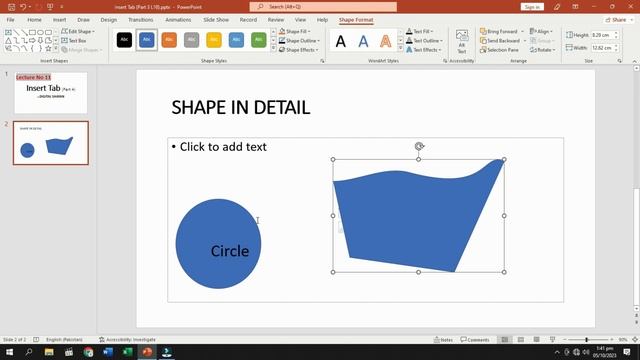Viewport: 640px width, 360px height.
Task: Click the rotation handle of the freeform shape
Action: (419, 146)
